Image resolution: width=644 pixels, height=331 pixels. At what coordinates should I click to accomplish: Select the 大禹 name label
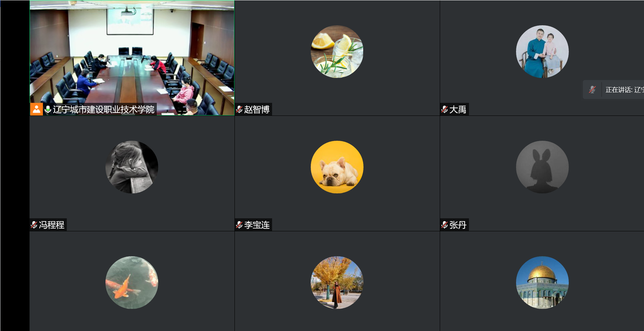458,110
